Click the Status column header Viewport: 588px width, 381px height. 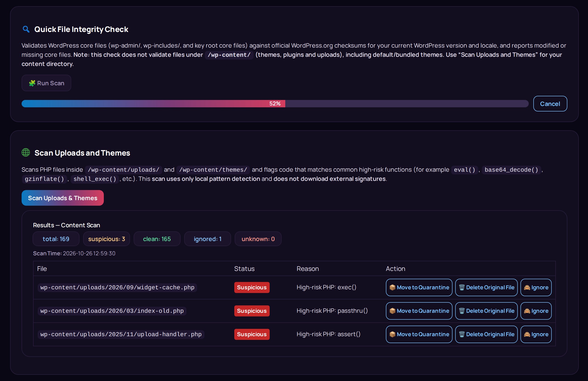[244, 269]
